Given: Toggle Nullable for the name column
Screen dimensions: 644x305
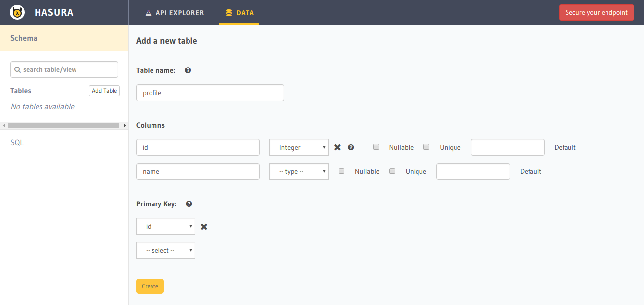Looking at the screenshot, I should (341, 171).
